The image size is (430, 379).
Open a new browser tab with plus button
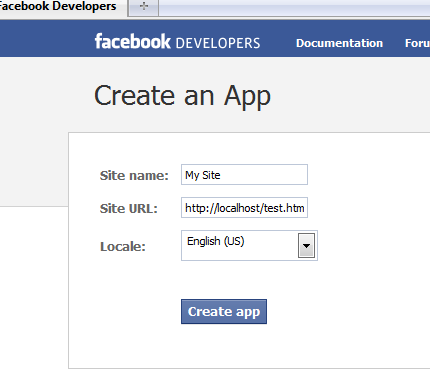144,7
